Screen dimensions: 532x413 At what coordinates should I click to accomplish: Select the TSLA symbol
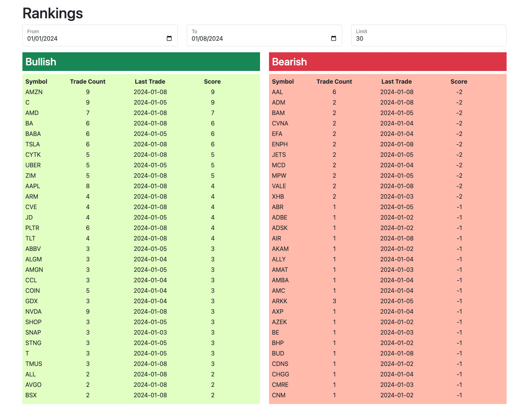click(33, 144)
